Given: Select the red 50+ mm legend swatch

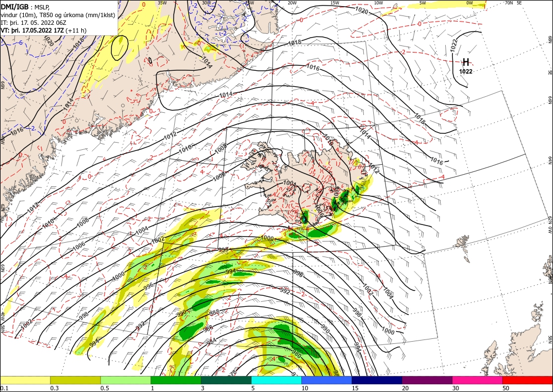Looking at the screenshot, I should (x=528, y=380).
